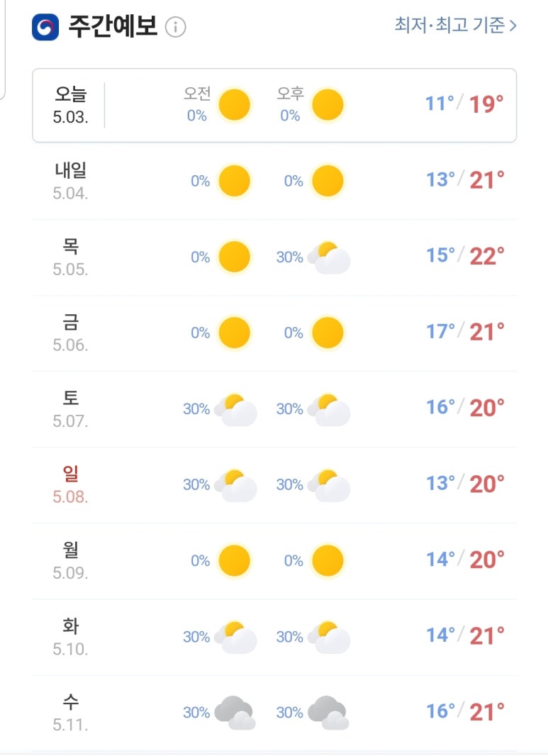This screenshot has width=548, height=756.
Task: Select the afternoon partly cloudy icon for 5.05.
Action: pos(329,258)
